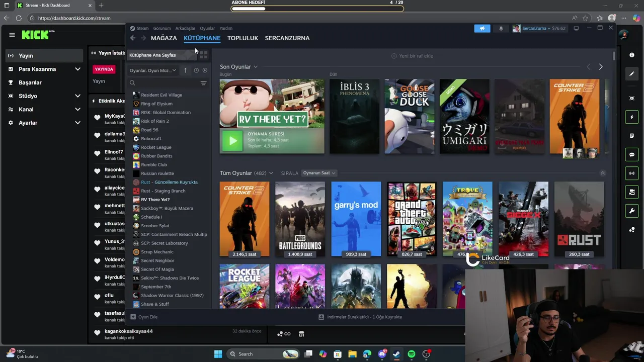Expand Para Kazanma in Kick sidebar

[x=77, y=69]
